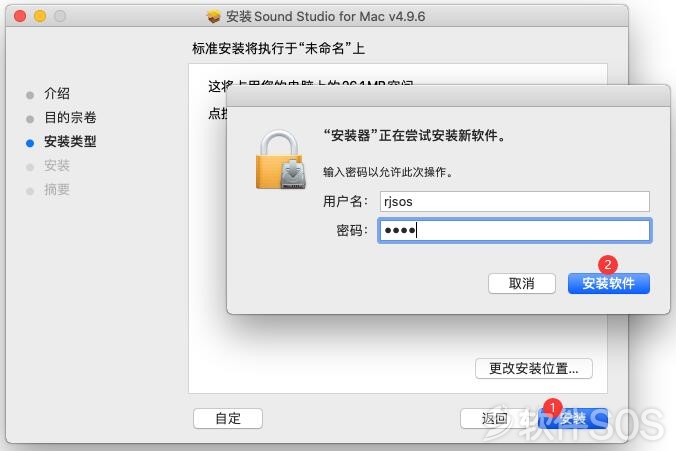
Task: Click 取消 to cancel authentication
Action: (x=522, y=283)
